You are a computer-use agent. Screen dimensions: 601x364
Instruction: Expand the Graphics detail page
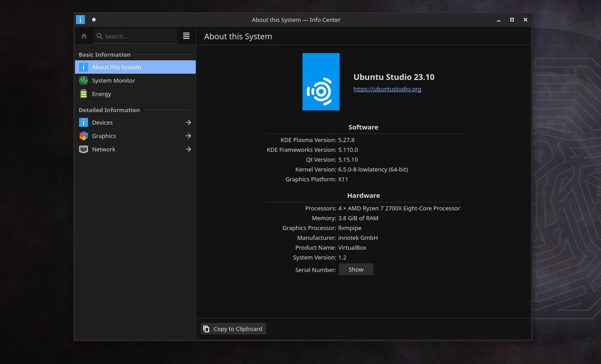point(188,136)
